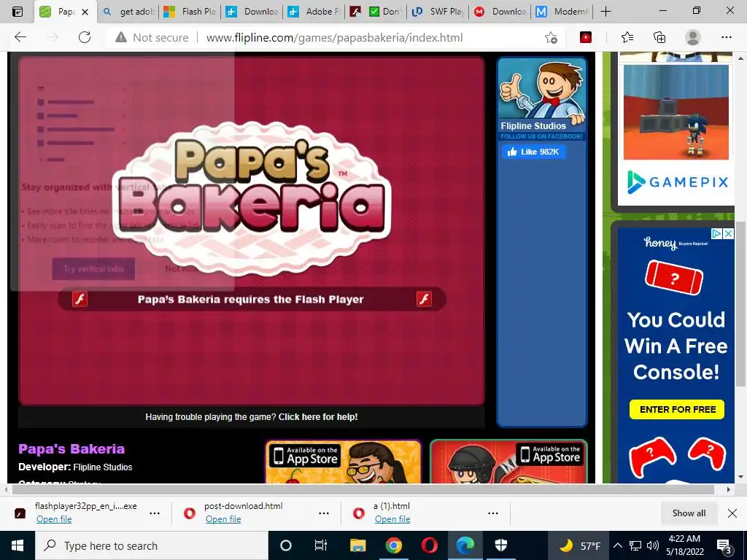Open file post-download.html
747x560 pixels.
click(223, 519)
